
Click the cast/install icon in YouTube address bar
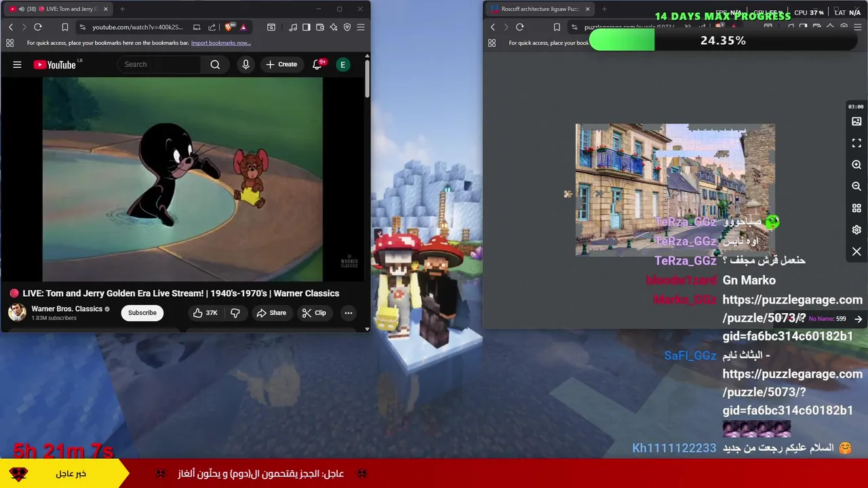point(197,27)
